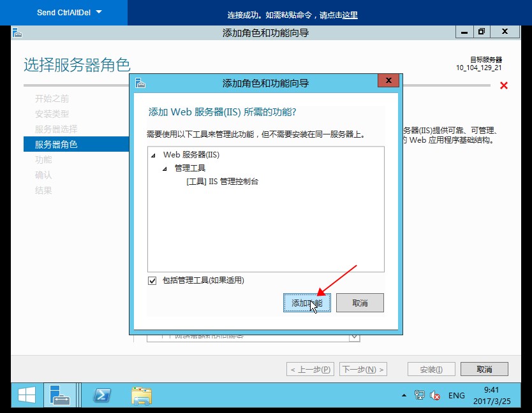
Task: Switch the ENG input language
Action: coord(456,396)
